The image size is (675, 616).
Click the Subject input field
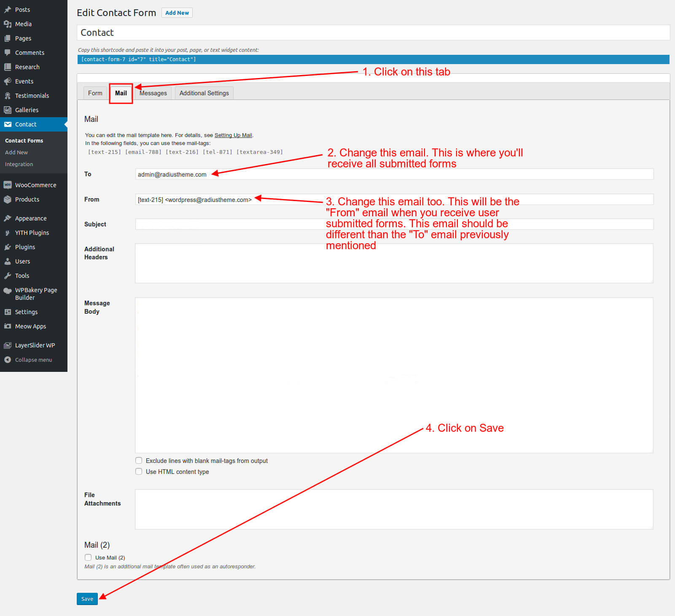[394, 224]
